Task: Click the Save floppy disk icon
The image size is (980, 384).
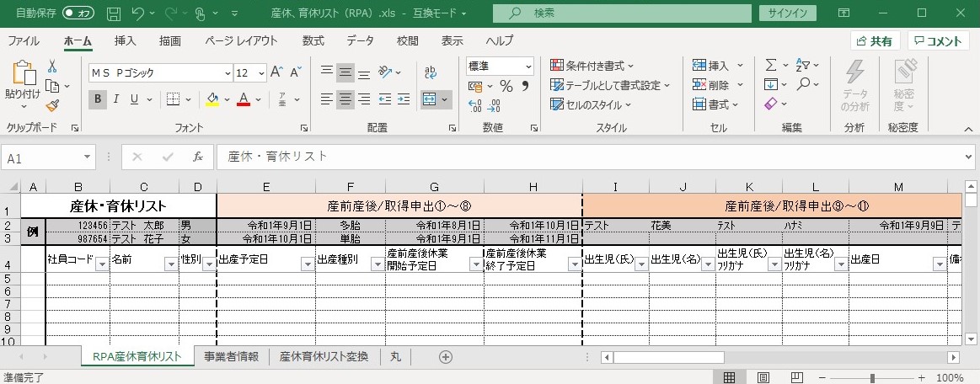Action: point(114,13)
